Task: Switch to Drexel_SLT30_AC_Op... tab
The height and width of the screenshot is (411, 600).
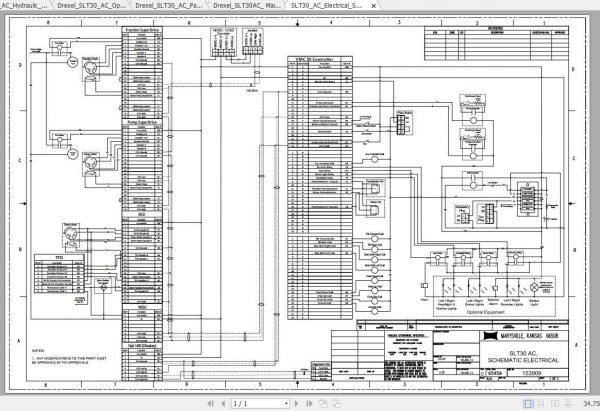Action: 91,5
